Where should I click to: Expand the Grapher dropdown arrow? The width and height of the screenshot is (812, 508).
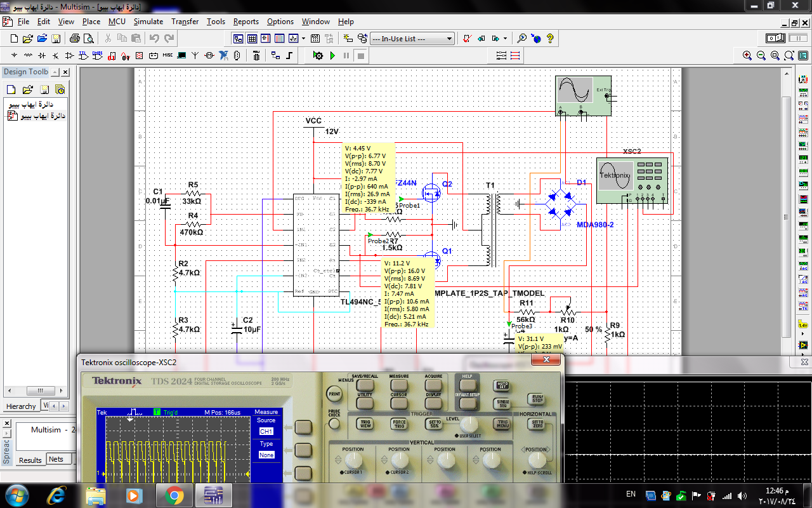(x=304, y=39)
